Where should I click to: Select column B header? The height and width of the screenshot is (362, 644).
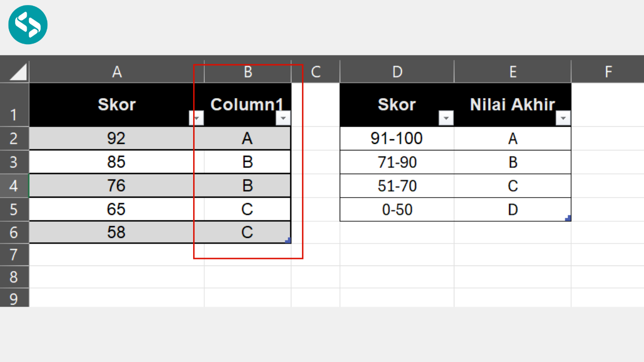click(x=248, y=72)
